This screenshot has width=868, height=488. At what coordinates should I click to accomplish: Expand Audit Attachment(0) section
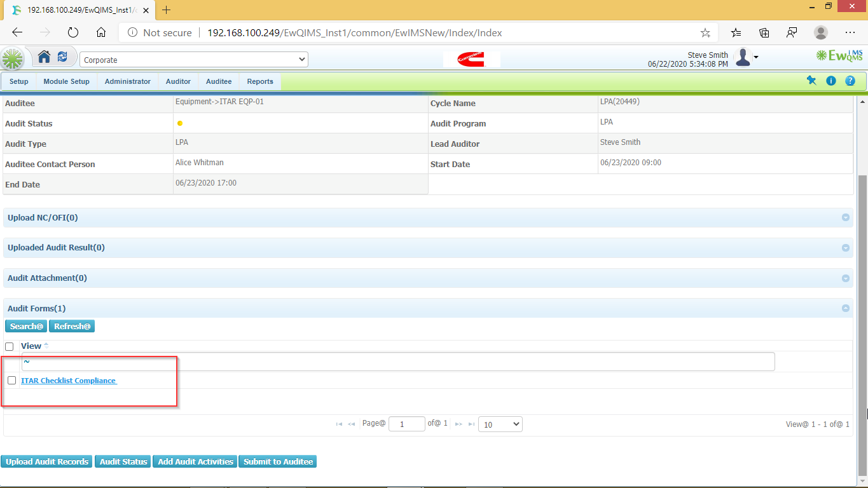coord(846,278)
